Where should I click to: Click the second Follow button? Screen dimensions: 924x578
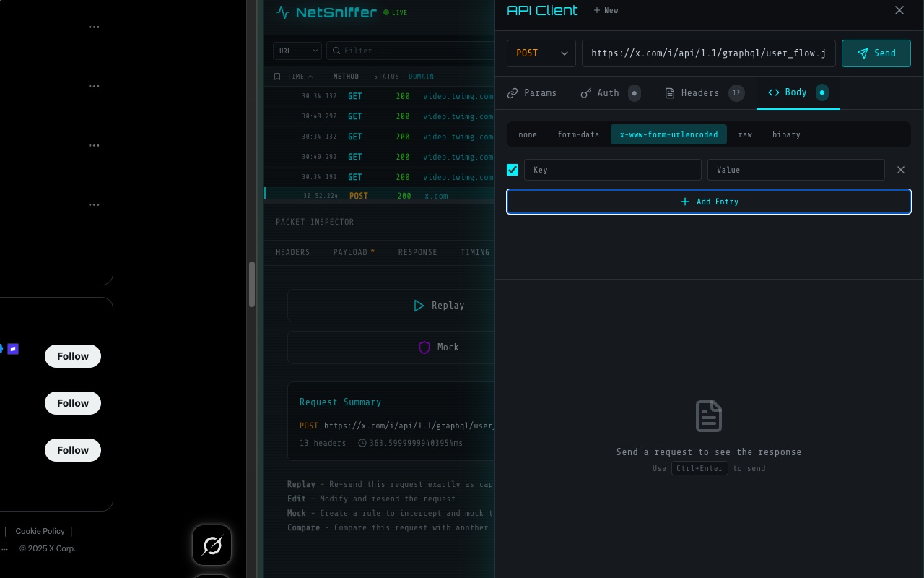73,403
